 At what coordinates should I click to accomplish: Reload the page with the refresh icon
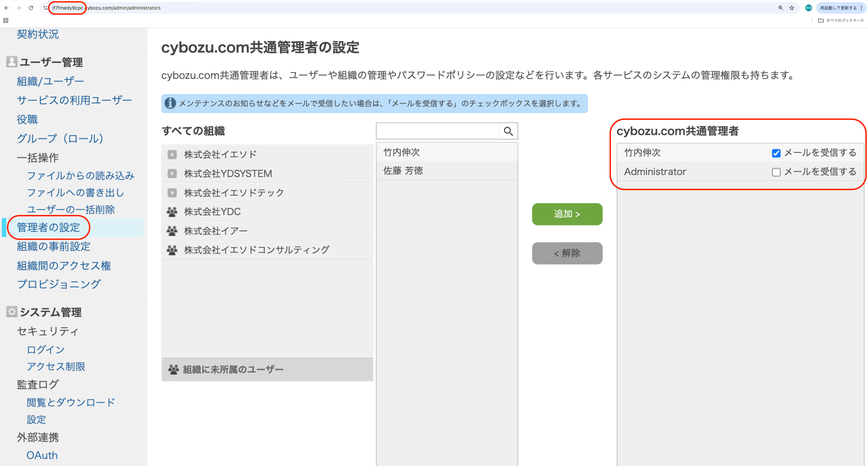click(31, 8)
